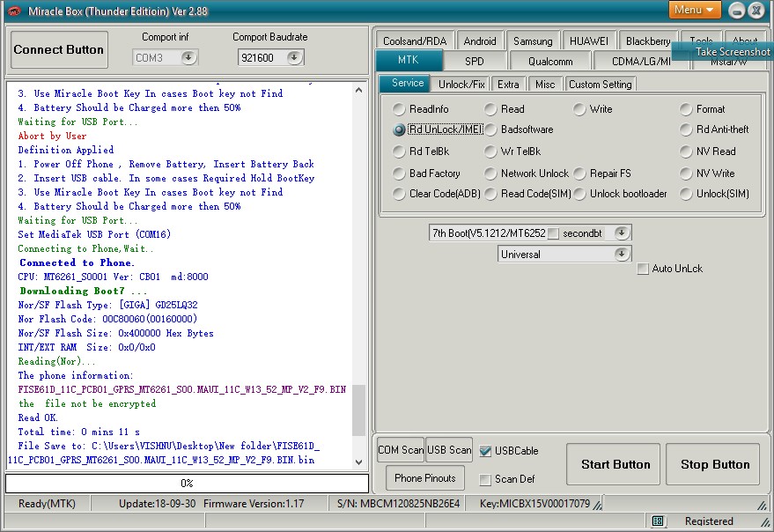Select Unlock(SIM) radio option
Image resolution: width=774 pixels, height=532 pixels.
click(x=686, y=194)
